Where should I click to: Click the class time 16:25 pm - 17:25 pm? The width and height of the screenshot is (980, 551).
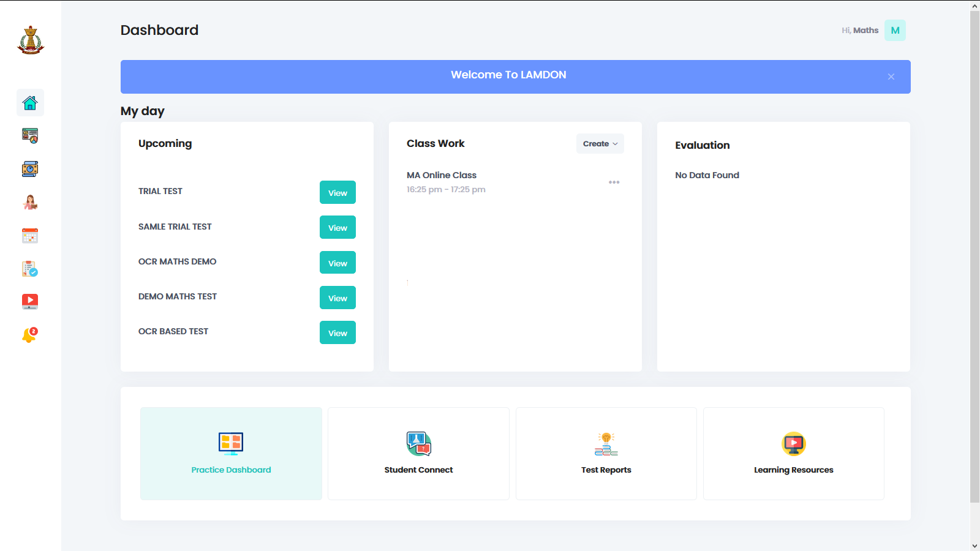pos(446,189)
